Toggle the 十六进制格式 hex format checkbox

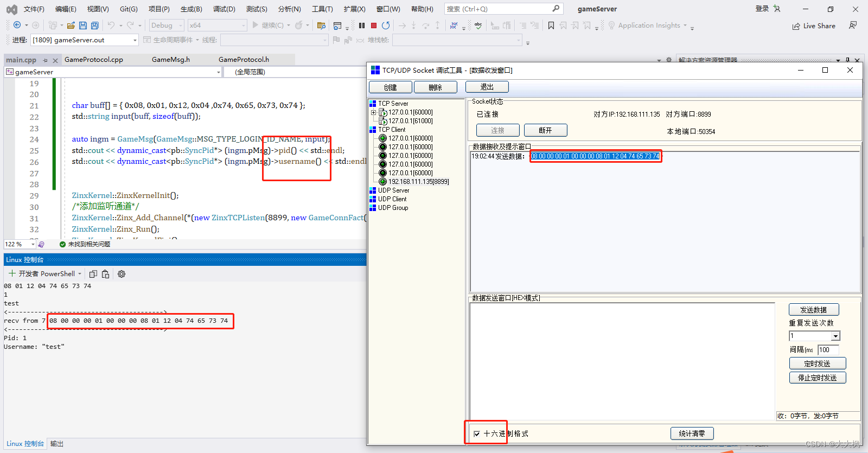(477, 433)
